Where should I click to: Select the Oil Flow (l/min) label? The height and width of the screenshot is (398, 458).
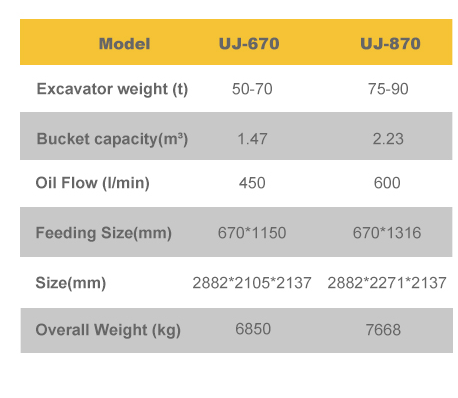coord(92,183)
